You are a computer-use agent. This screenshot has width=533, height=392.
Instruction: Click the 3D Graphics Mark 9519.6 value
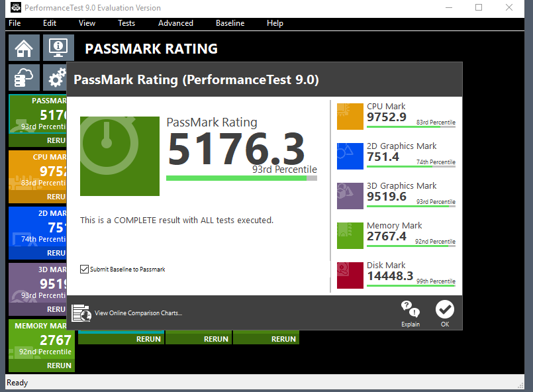tap(387, 197)
